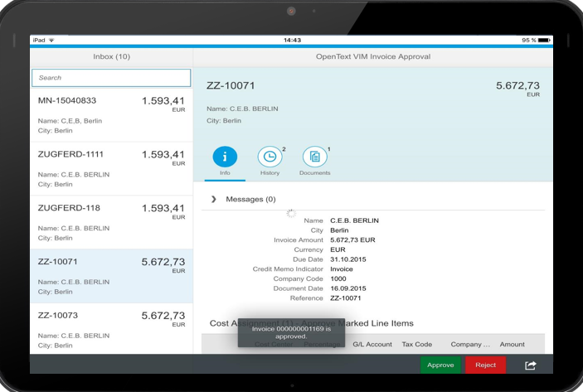583x392 pixels.
Task: Click the Amount column header
Action: (x=512, y=344)
